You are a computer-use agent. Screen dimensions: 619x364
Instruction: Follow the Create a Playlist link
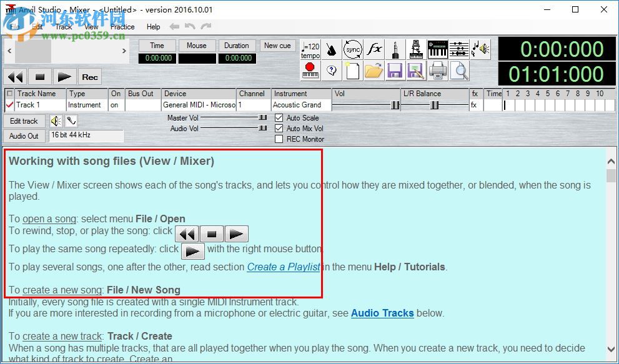pos(284,267)
